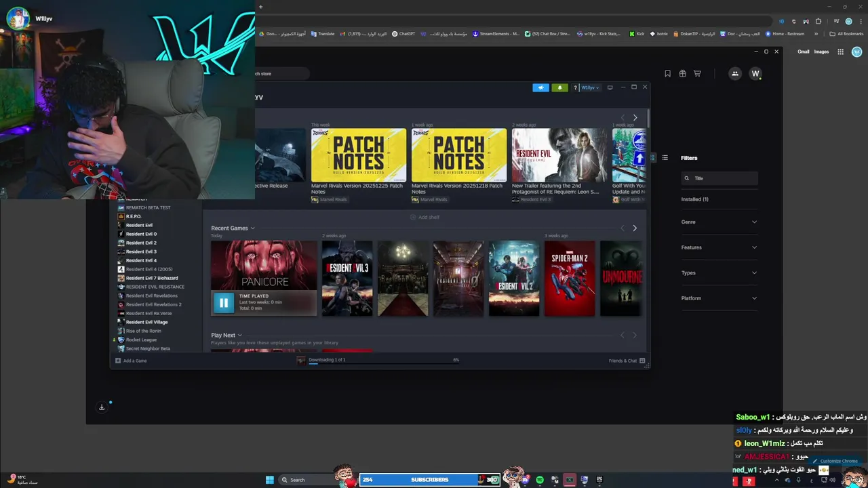Toggle the Installed (1) filter
Screen dimensions: 868x488
coord(694,199)
